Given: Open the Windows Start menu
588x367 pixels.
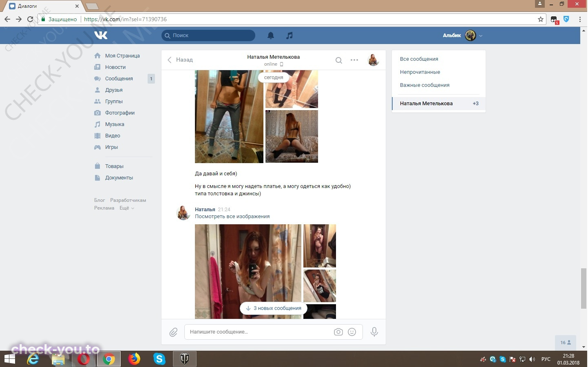Looking at the screenshot, I should tap(9, 359).
